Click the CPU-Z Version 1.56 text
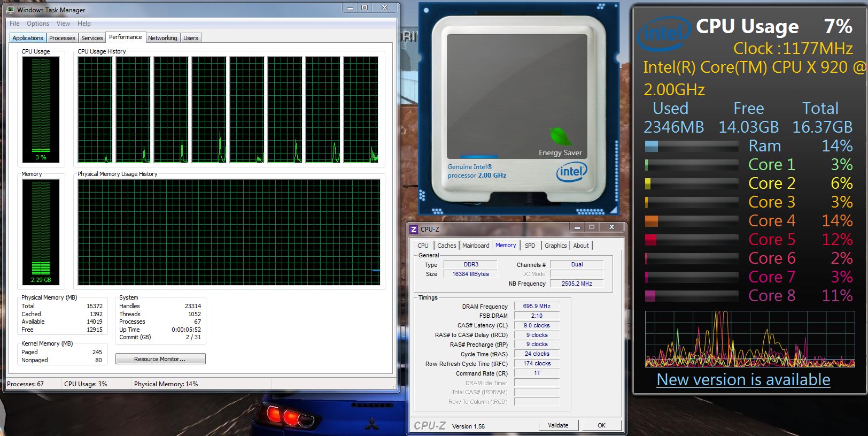Screen dimensions: 868x436 pyautogui.click(x=468, y=426)
